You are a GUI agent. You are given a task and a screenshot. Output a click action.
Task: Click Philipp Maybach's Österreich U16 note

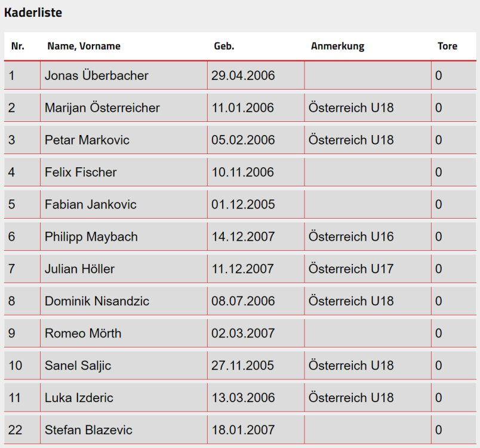tap(351, 237)
